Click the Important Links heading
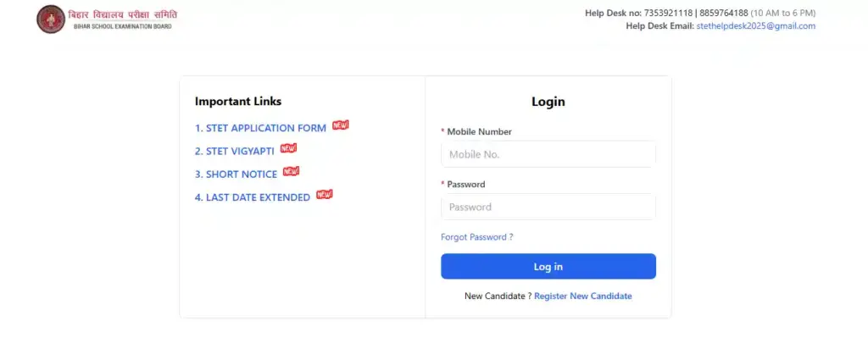868x360 pixels. [x=238, y=102]
